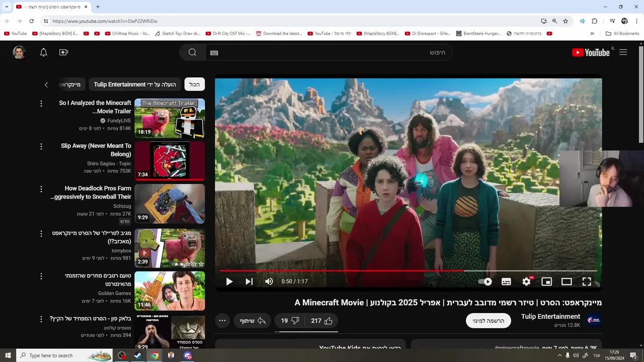Open the YouTube hamburger guide menu
The image size is (644, 362).
623,52
